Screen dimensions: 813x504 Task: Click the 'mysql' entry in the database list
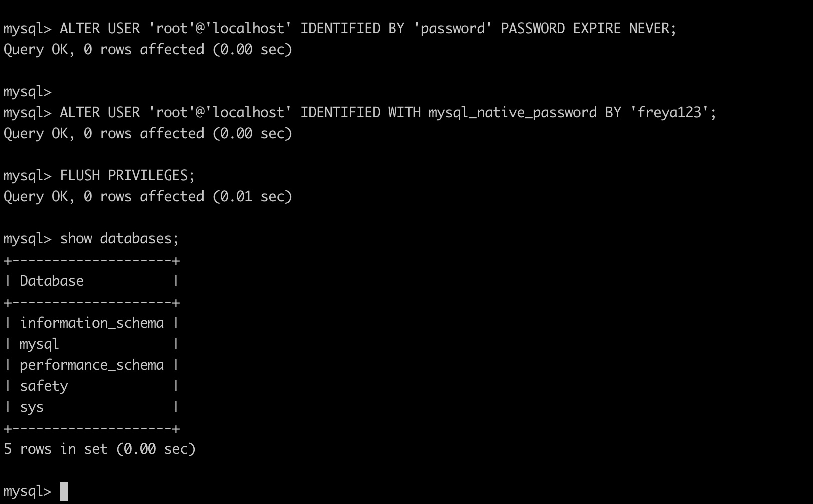tap(39, 344)
